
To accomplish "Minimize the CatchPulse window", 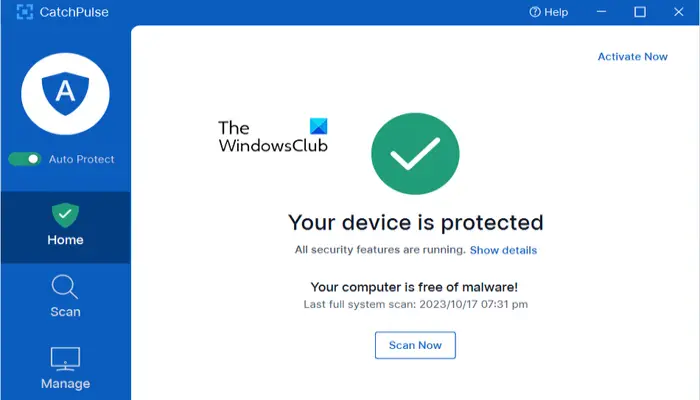I will click(601, 12).
